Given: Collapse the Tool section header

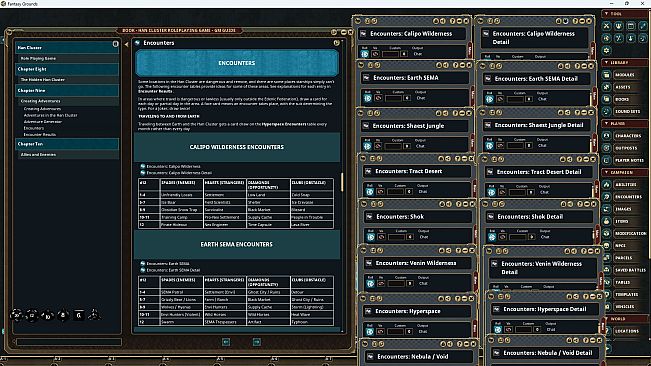Looking at the screenshot, I should (624, 14).
